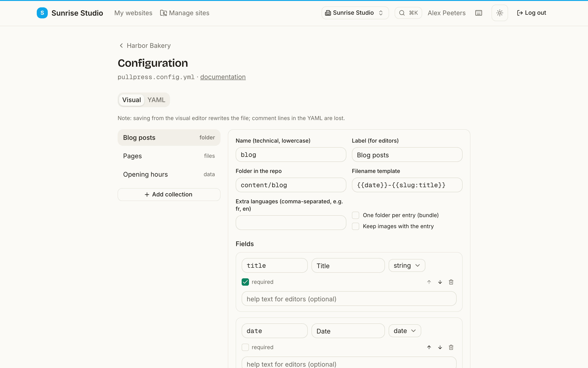588x368 pixels.
Task: Enable One folder per entry (bundle)
Action: [x=356, y=215]
